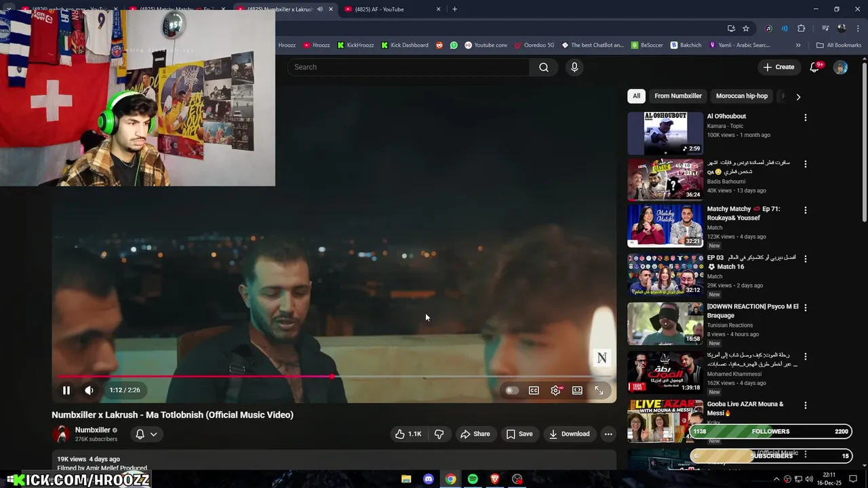Open Chrome media controls icon

click(x=825, y=28)
